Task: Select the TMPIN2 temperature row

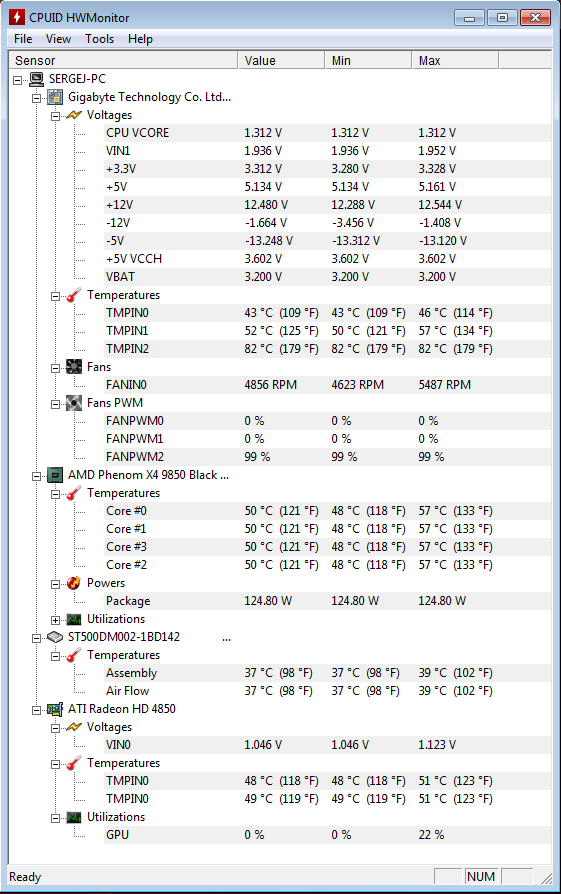Action: pyautogui.click(x=327, y=349)
